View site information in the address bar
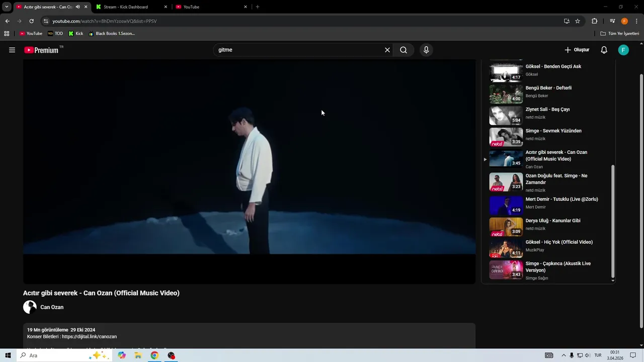 tap(46, 21)
